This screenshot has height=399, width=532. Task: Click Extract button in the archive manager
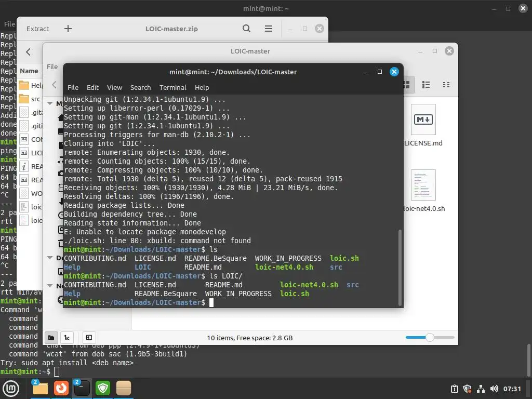tap(37, 29)
